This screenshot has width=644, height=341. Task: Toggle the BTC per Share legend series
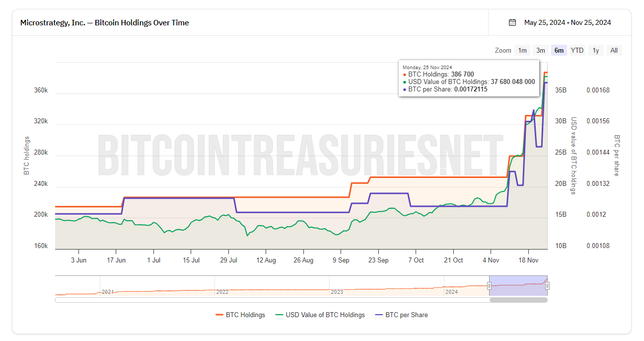click(401, 315)
